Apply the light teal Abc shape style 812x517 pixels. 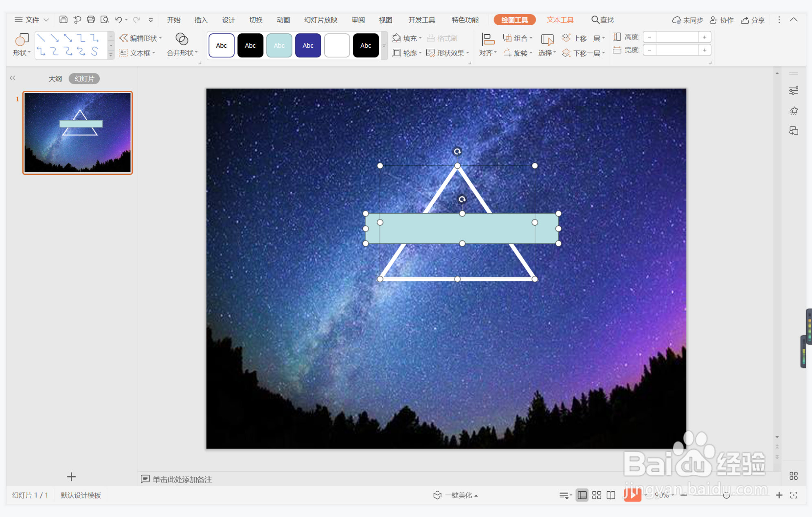coord(279,46)
